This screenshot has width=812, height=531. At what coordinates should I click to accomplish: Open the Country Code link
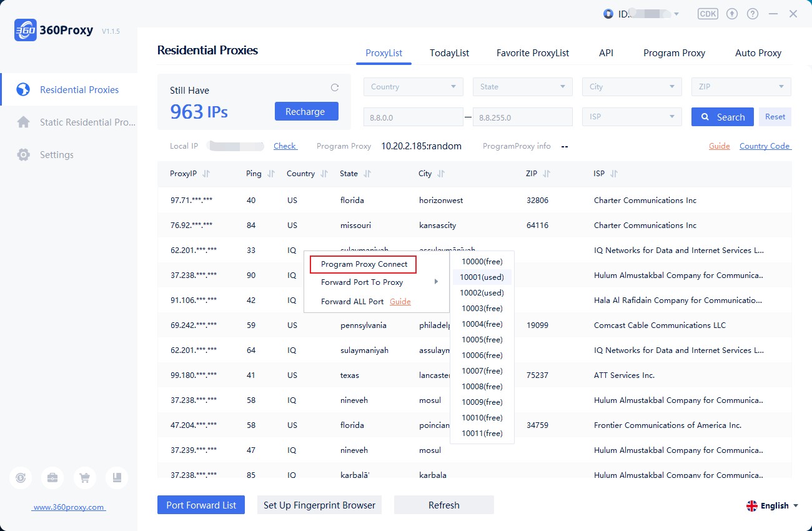click(x=765, y=146)
